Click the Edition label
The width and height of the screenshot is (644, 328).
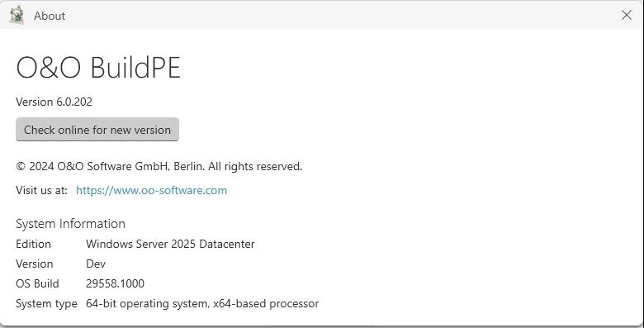tap(34, 244)
